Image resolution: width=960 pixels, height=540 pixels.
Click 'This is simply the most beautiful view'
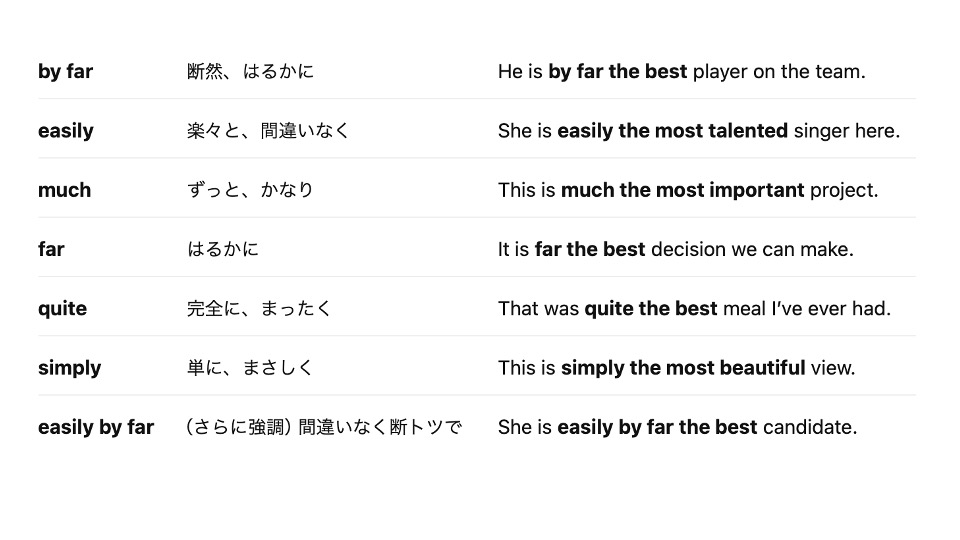tap(676, 368)
